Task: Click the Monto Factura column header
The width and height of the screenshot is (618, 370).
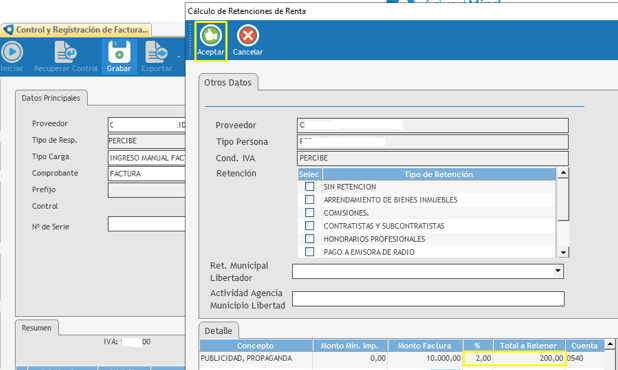Action: pyautogui.click(x=424, y=346)
